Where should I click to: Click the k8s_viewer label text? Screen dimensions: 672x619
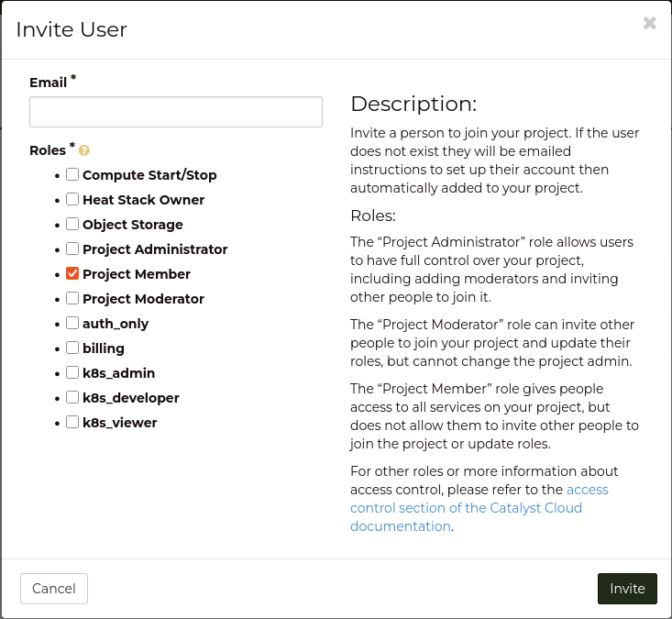coord(119,423)
